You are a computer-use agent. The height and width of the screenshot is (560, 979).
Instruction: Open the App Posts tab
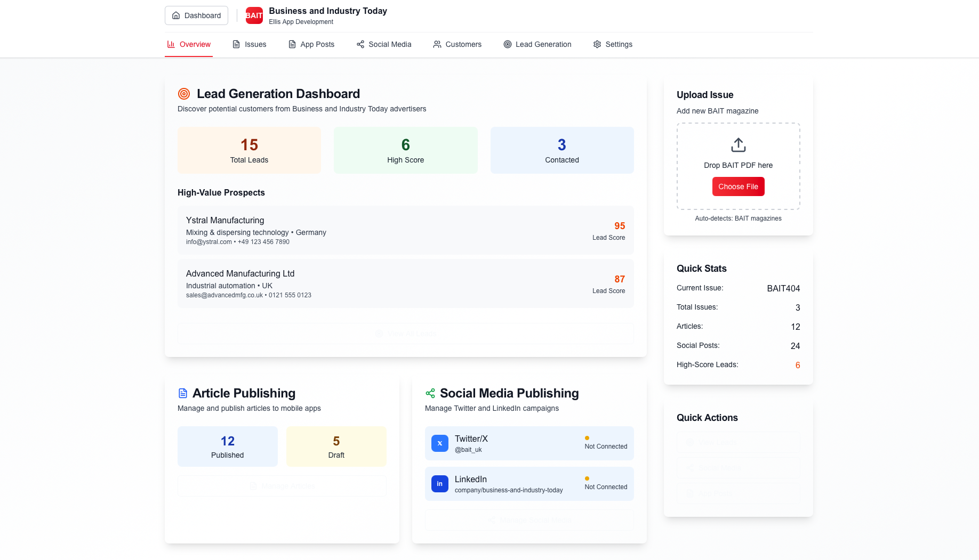pos(311,44)
